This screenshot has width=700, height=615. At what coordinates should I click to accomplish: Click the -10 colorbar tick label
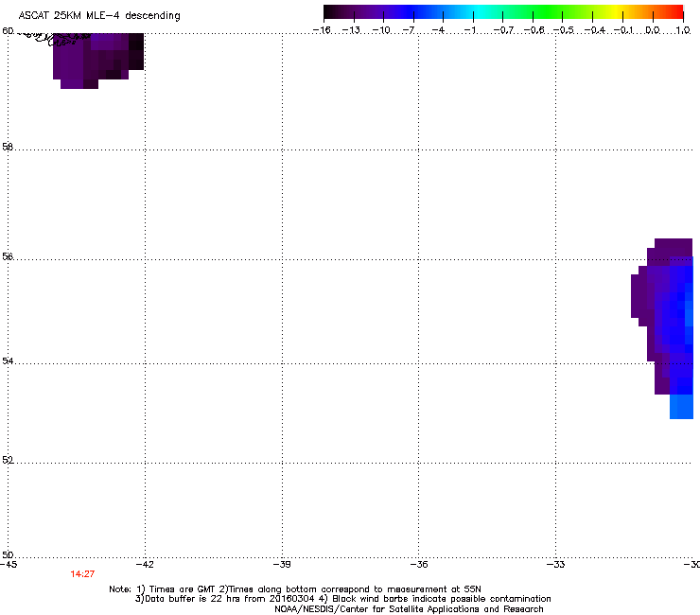click(x=381, y=30)
